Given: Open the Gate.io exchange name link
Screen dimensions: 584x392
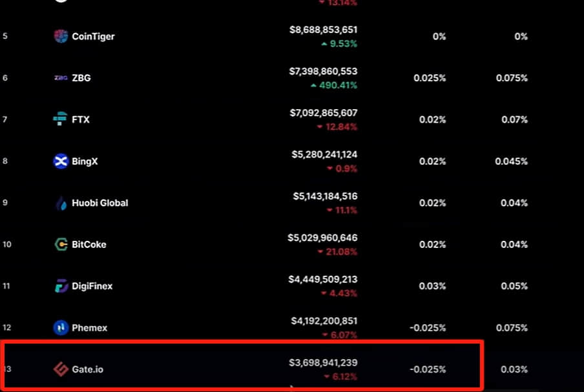Looking at the screenshot, I should 87,369.
